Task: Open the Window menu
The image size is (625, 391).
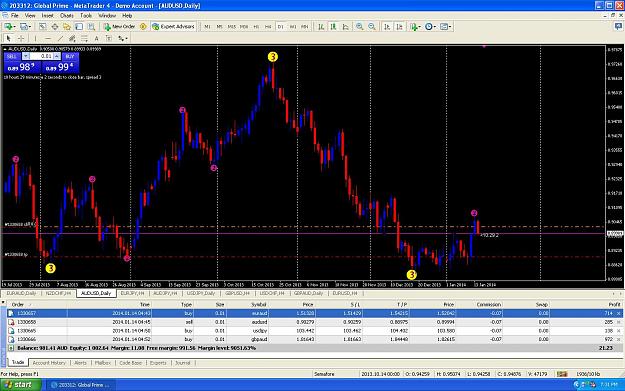Action: (x=107, y=16)
